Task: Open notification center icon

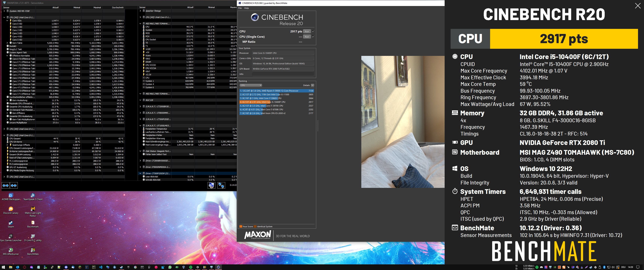Action: 638,267
